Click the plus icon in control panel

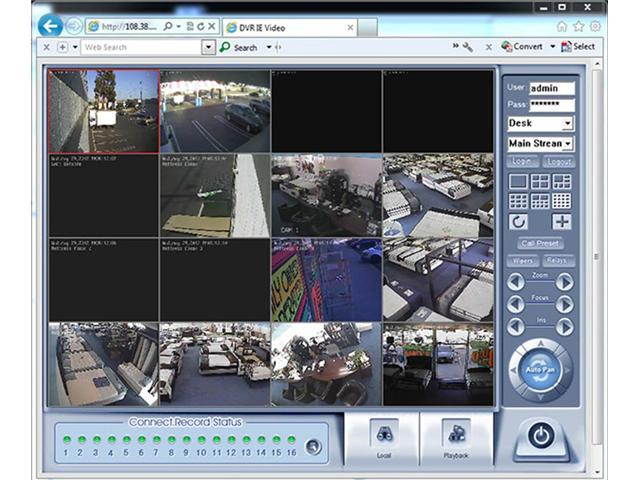click(x=562, y=222)
